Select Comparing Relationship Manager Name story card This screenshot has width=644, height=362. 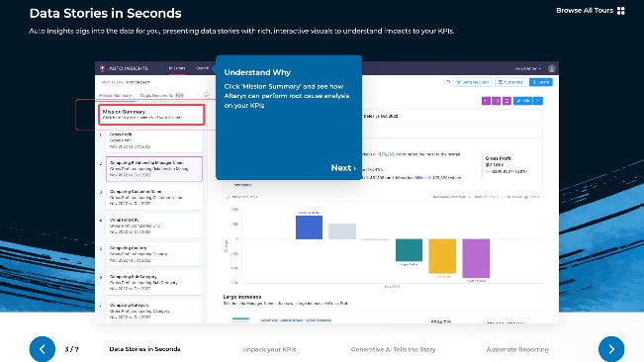(x=154, y=169)
